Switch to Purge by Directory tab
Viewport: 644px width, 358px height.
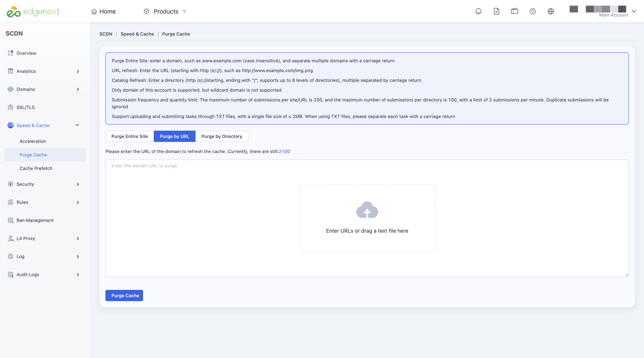[x=222, y=136]
